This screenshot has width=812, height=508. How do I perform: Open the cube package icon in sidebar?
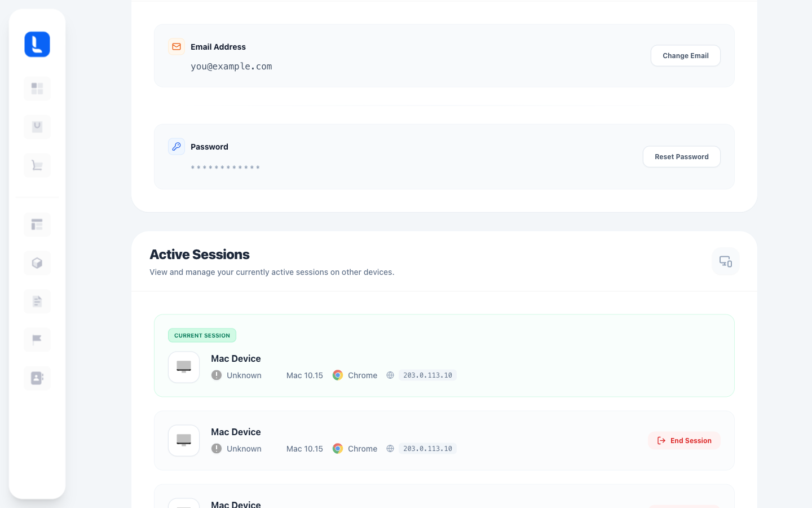pyautogui.click(x=37, y=263)
